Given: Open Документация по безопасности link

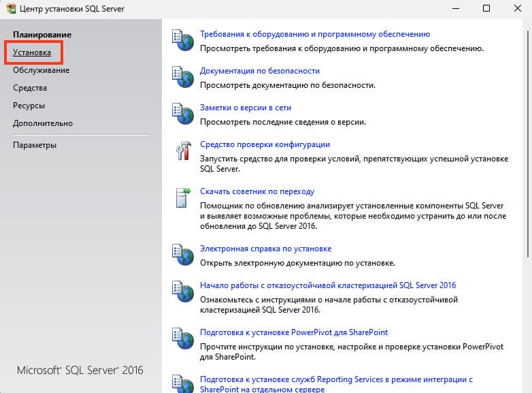Looking at the screenshot, I should point(260,71).
